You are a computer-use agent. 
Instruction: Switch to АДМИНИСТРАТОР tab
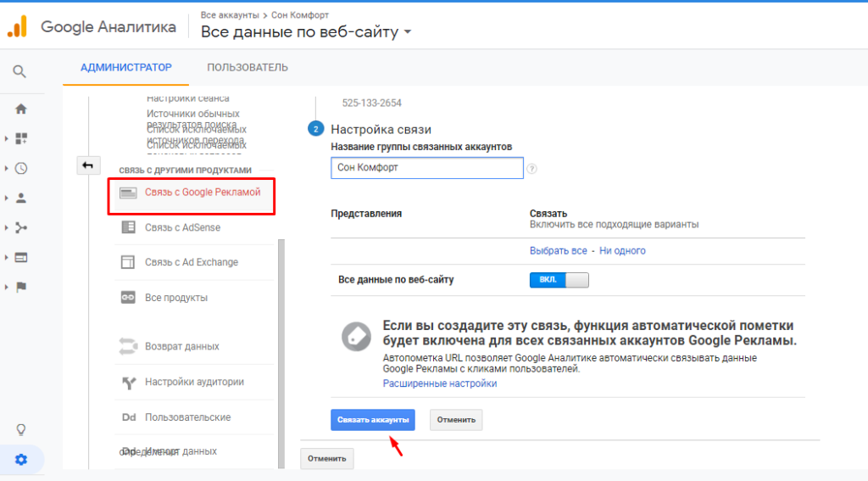(126, 68)
